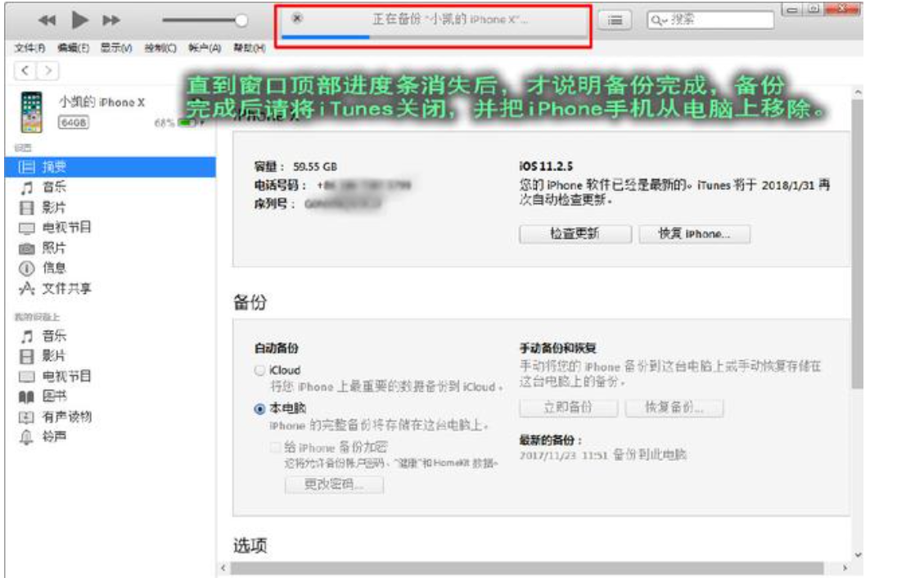
Task: Click the scroll up arrow
Action: [x=858, y=93]
